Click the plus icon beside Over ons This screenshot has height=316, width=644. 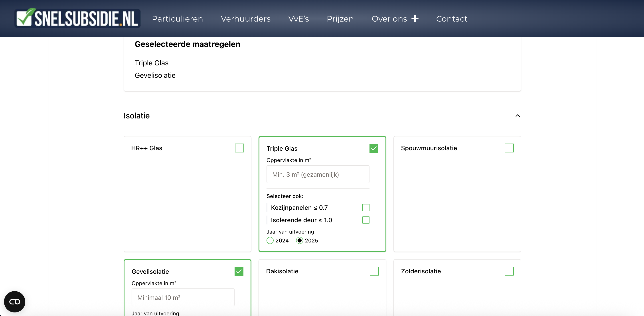pos(415,19)
